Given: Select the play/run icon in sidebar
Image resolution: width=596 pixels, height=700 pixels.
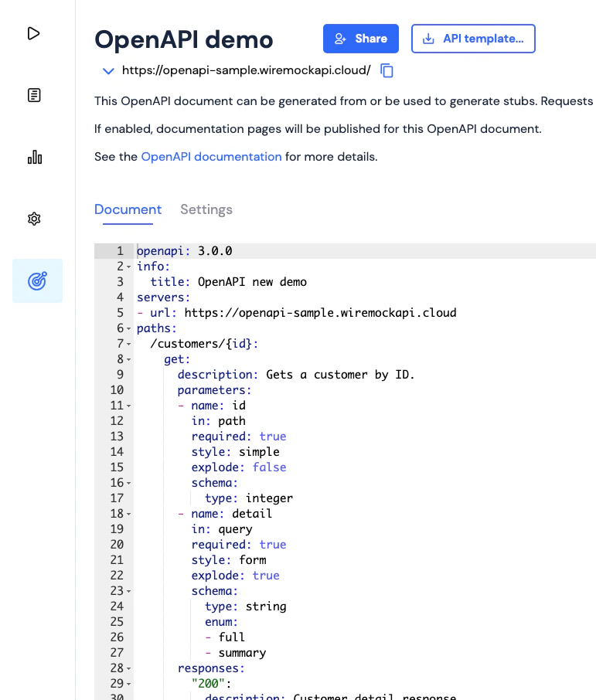Looking at the screenshot, I should (34, 33).
